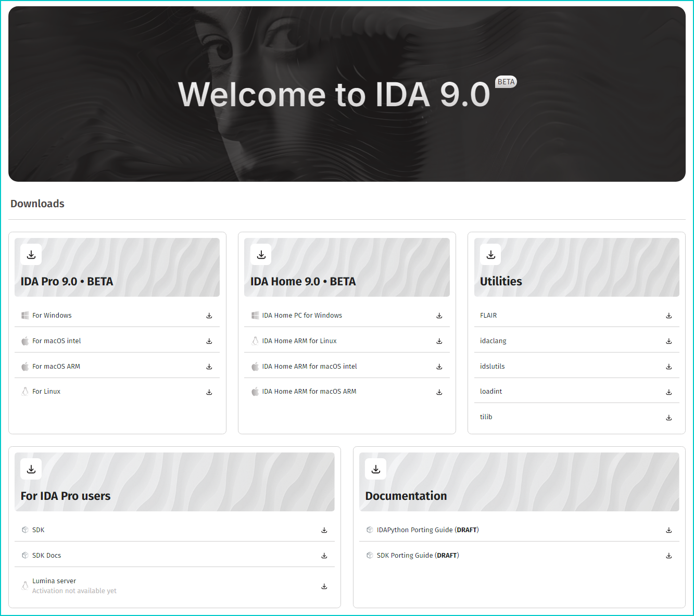
Task: Click download icon beside loadint
Action: click(669, 392)
